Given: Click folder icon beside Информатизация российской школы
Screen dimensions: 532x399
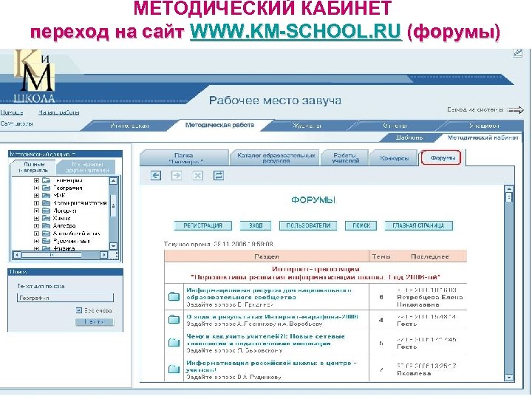Looking at the screenshot, I should pyautogui.click(x=174, y=369).
